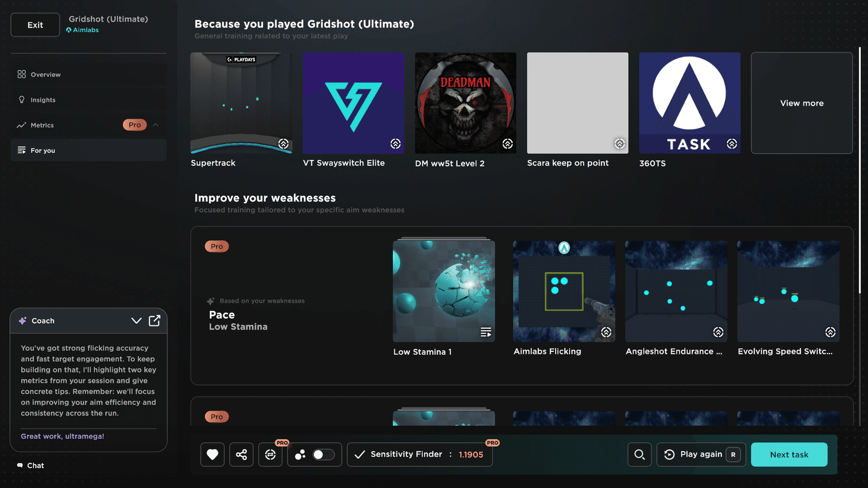Select the For you tab
This screenshot has width=868, height=488.
point(88,150)
